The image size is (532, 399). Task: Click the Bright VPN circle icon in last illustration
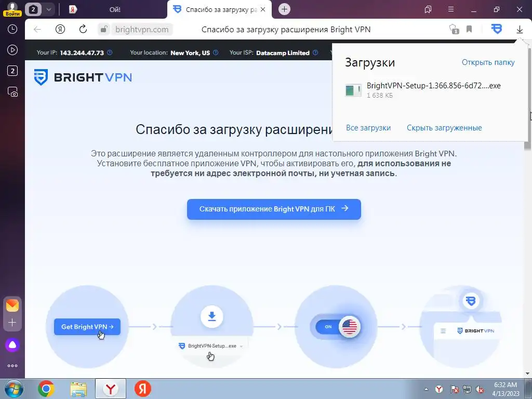coord(471,301)
